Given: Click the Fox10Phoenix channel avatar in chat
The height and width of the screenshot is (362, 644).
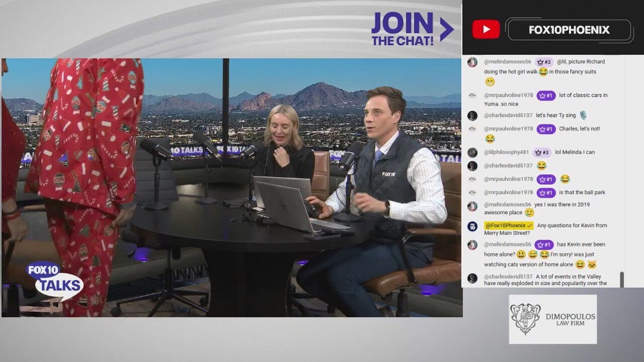Looking at the screenshot, I should 472,226.
